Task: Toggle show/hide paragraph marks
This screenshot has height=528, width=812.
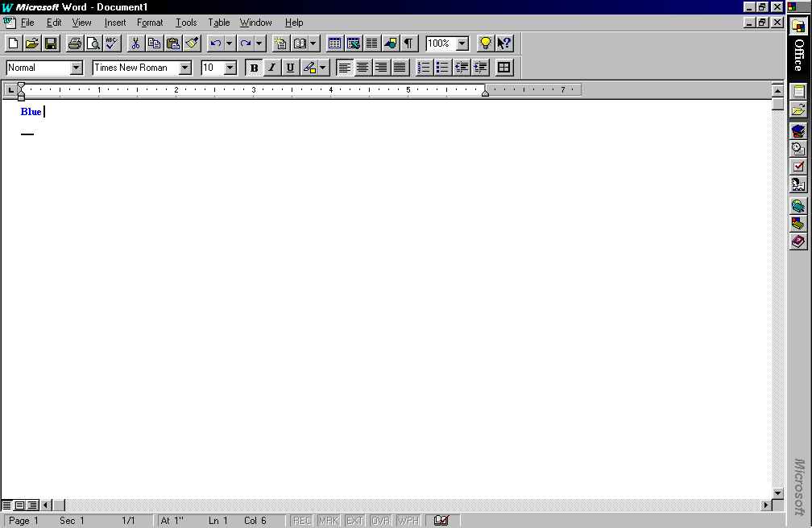Action: (x=409, y=43)
